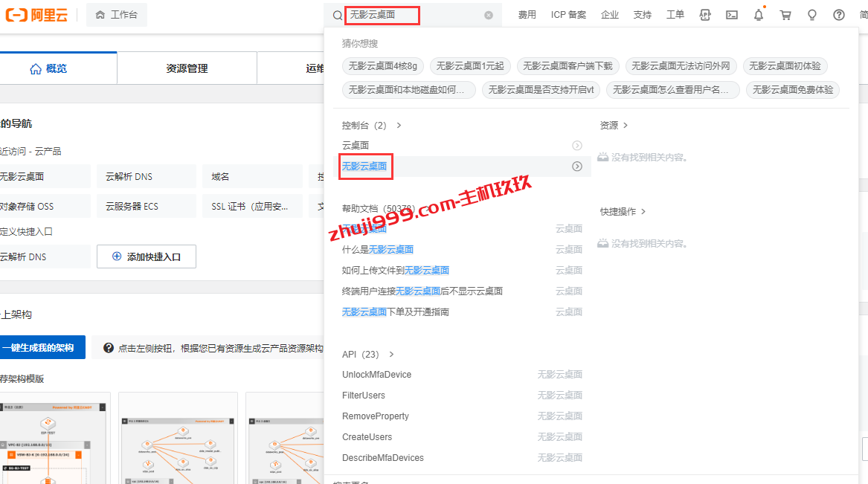Screen dimensions: 868x484
Task: Select suggestion 无影云桌面和本地磁盘如何…
Action: tap(408, 90)
